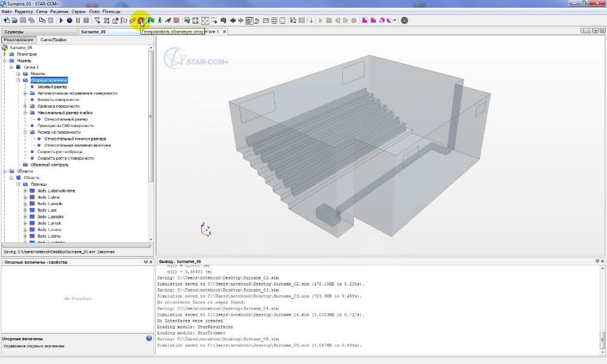The image size is (607, 364).
Task: Select Объемный контроль folder in the tree
Action: click(x=50, y=164)
